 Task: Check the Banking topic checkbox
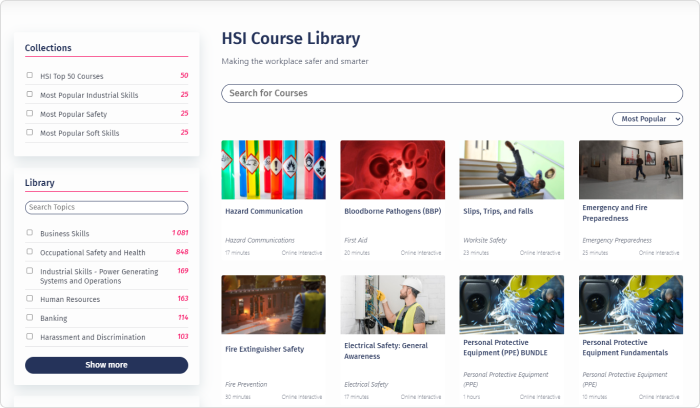click(29, 317)
